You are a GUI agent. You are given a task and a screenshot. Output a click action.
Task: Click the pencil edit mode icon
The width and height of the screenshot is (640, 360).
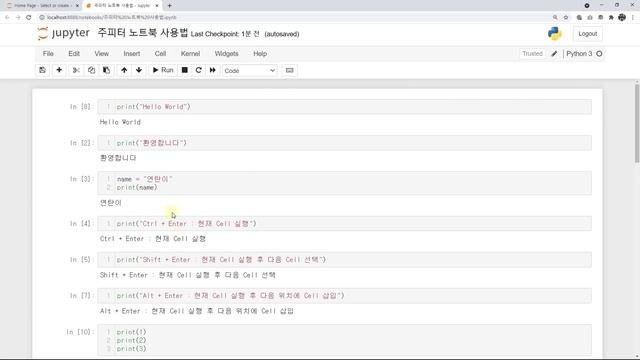pyautogui.click(x=554, y=54)
